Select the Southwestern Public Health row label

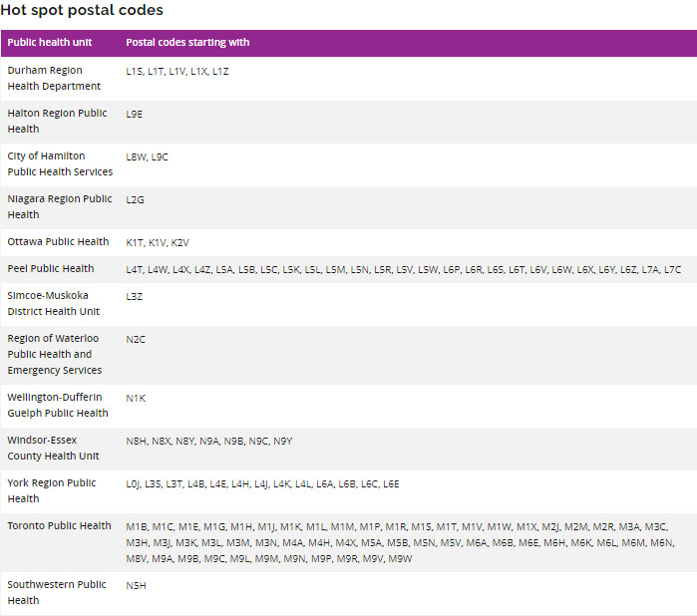(x=57, y=593)
